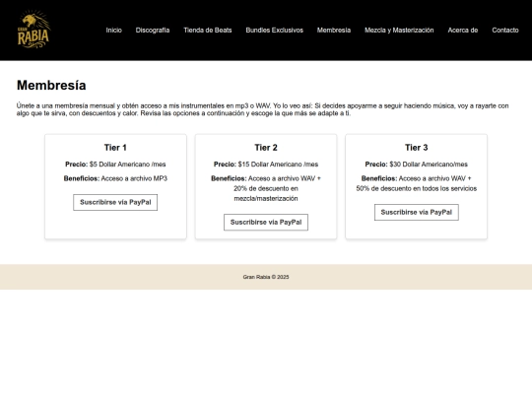Click the $15 Dollar Americano price text

point(278,165)
